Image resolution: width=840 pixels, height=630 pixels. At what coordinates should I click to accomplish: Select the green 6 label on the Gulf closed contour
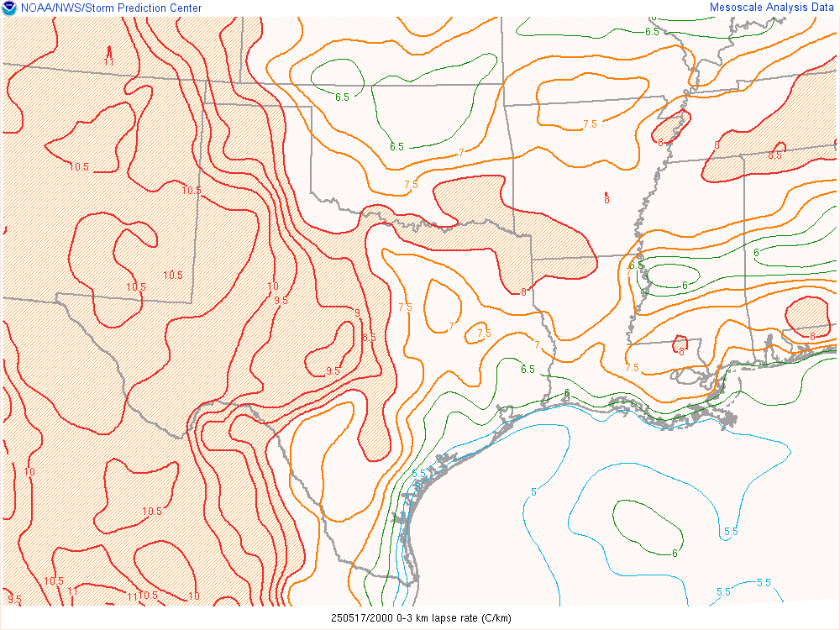(675, 552)
